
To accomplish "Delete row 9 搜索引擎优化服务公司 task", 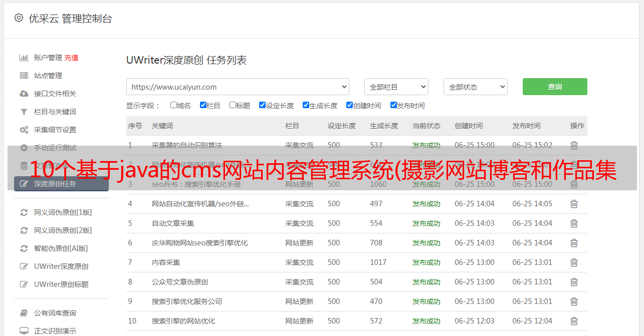I will pos(574,301).
